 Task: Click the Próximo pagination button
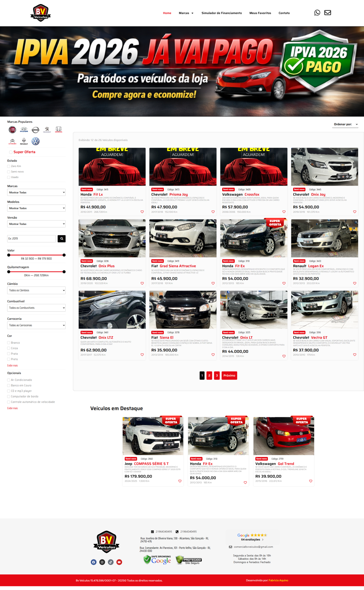(x=229, y=375)
